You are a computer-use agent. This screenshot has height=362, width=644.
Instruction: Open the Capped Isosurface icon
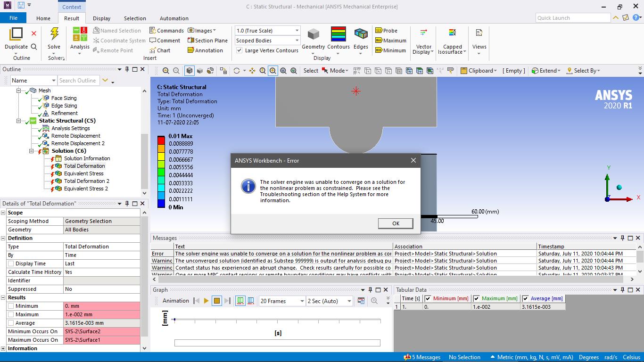(x=452, y=33)
